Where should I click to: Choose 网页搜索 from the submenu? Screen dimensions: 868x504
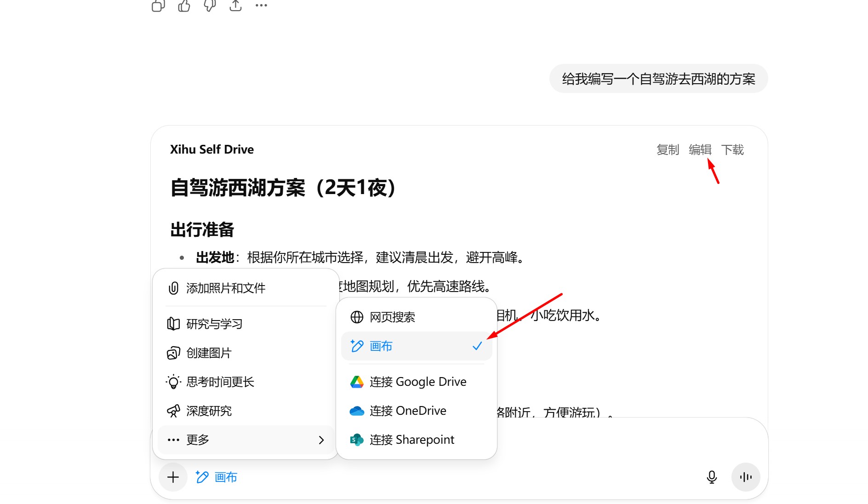click(x=417, y=317)
